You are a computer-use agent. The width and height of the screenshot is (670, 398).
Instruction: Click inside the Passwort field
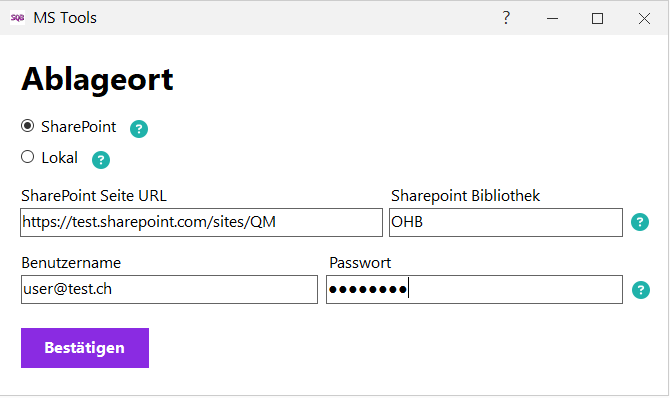pyautogui.click(x=474, y=289)
